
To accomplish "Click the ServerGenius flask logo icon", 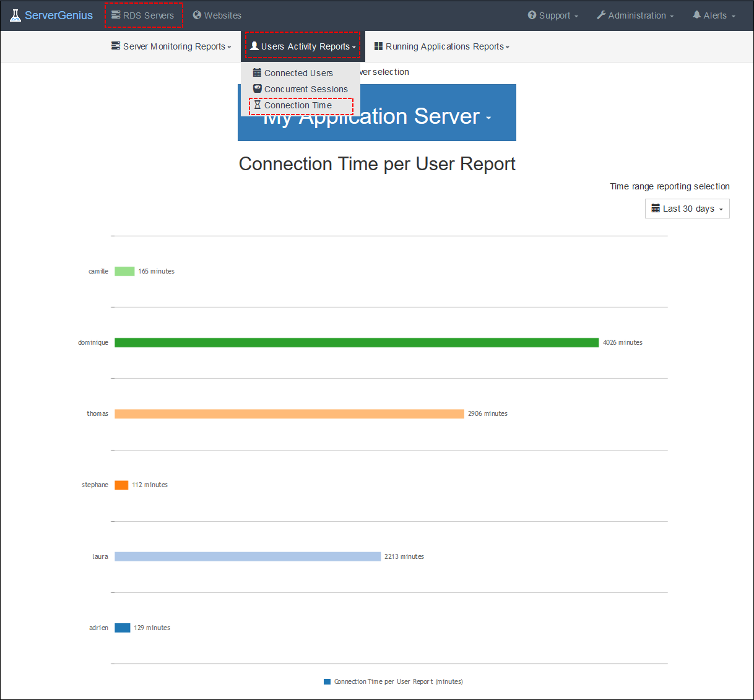I will (x=14, y=14).
